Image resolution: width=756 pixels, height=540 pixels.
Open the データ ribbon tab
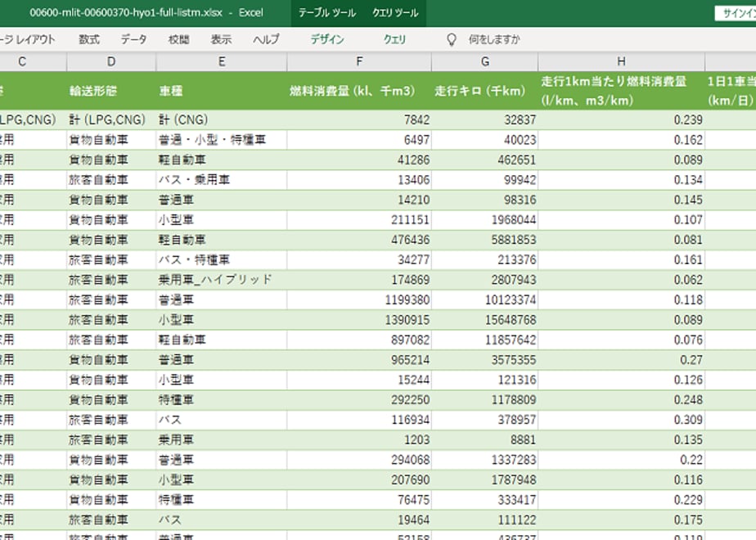pyautogui.click(x=133, y=39)
